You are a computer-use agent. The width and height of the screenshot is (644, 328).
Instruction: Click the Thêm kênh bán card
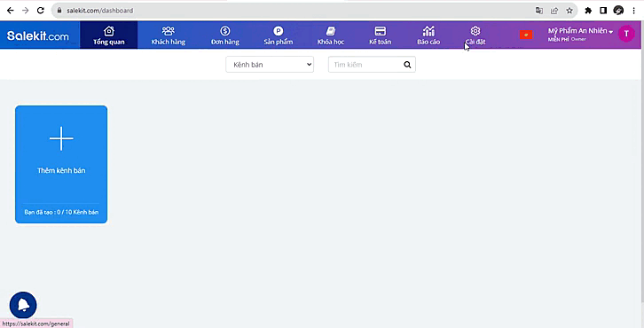pyautogui.click(x=61, y=164)
